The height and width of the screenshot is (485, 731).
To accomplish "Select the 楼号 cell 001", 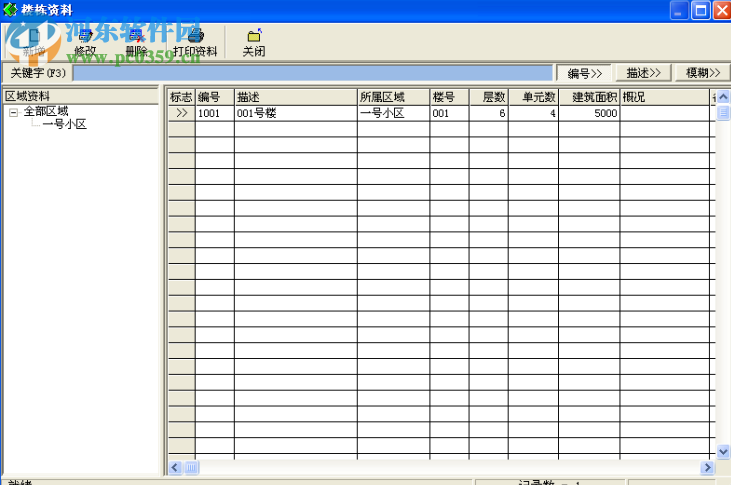I will click(x=449, y=113).
